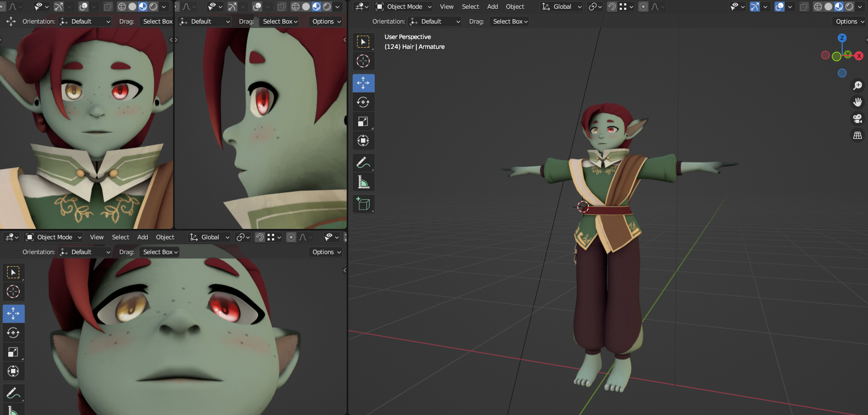Open the Global orientation dropdown in the bottom-left viewport

[x=209, y=237]
